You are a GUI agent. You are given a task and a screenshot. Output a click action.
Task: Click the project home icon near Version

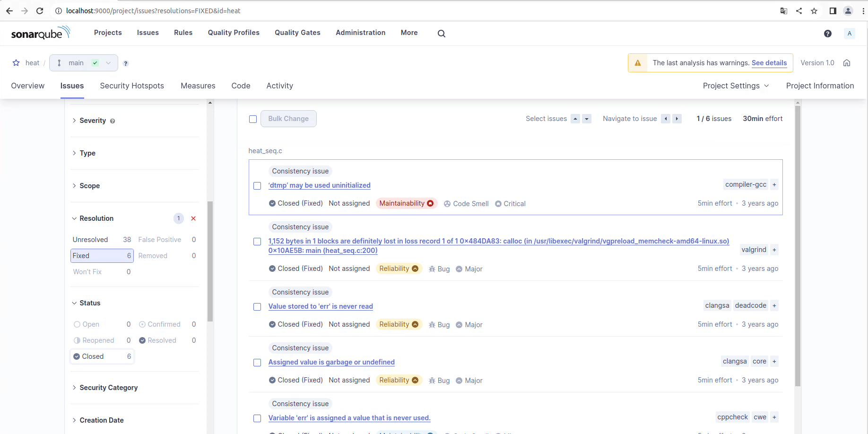coord(847,63)
